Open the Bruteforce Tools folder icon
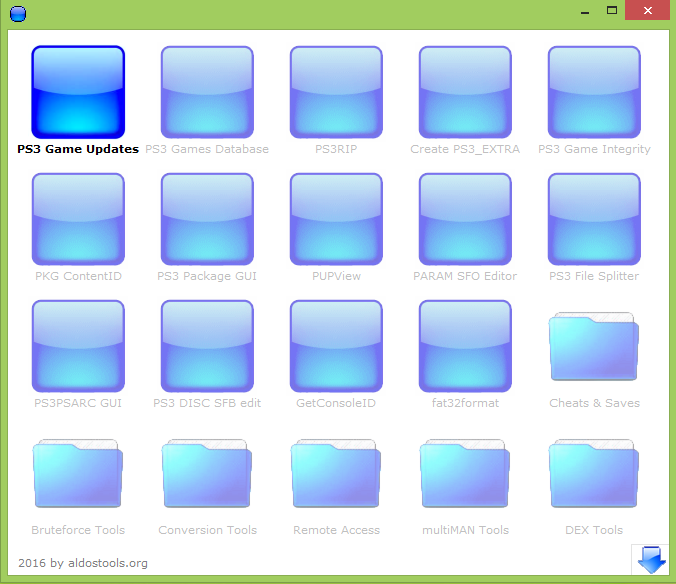Viewport: 676px width, 584px height. point(78,473)
